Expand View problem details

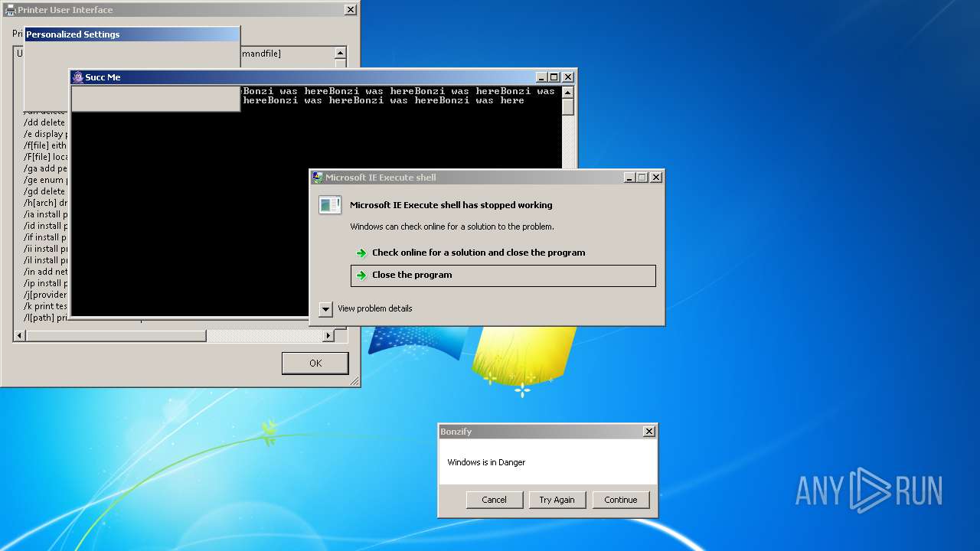coord(325,309)
